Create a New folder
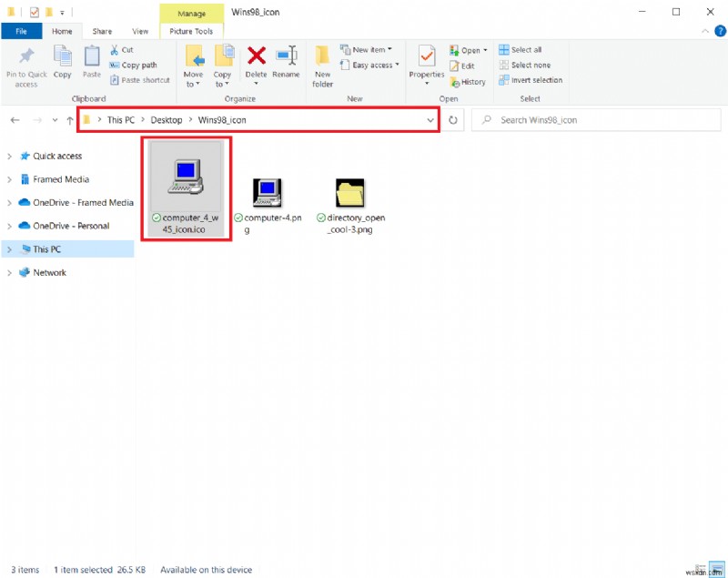Screen dimensions: 728x578 (x=323, y=66)
